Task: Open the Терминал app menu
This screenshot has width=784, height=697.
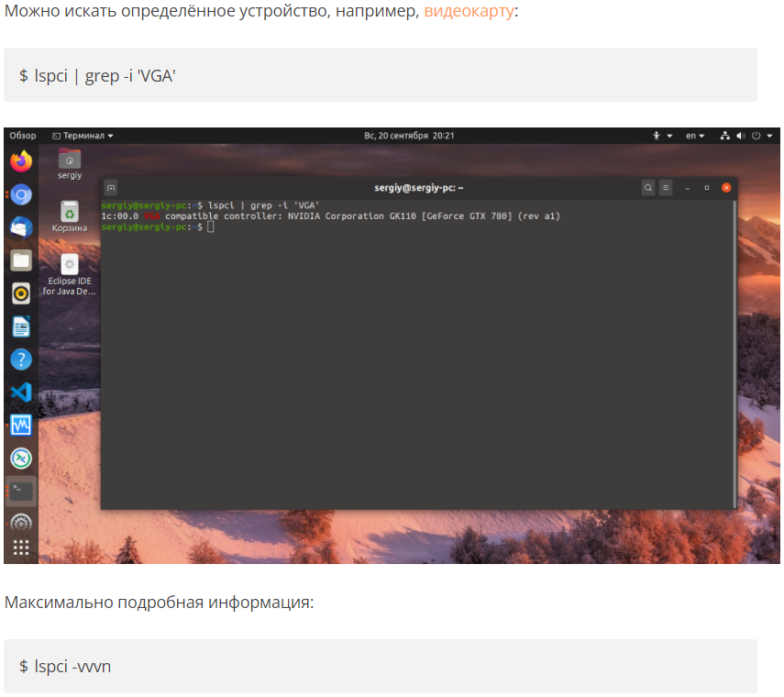Action: 83,136
